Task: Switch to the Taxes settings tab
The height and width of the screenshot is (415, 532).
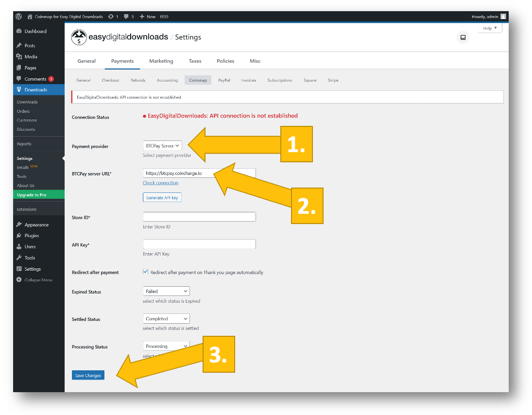Action: [195, 61]
